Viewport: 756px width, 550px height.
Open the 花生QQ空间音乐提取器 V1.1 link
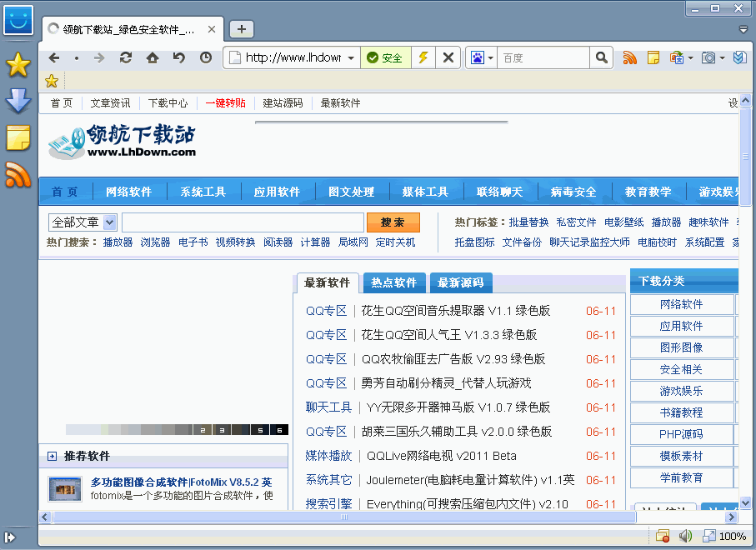coord(456,311)
